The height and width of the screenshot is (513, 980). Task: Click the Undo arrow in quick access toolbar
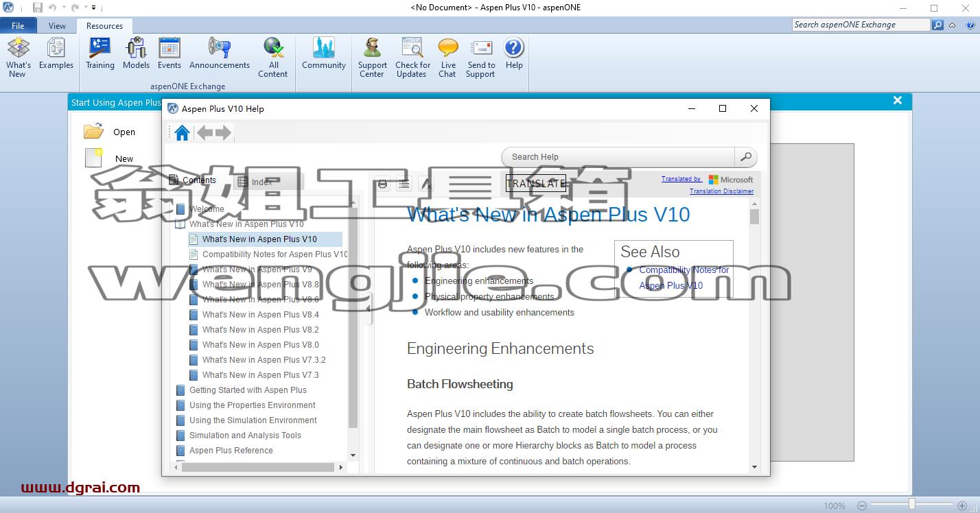(52, 8)
